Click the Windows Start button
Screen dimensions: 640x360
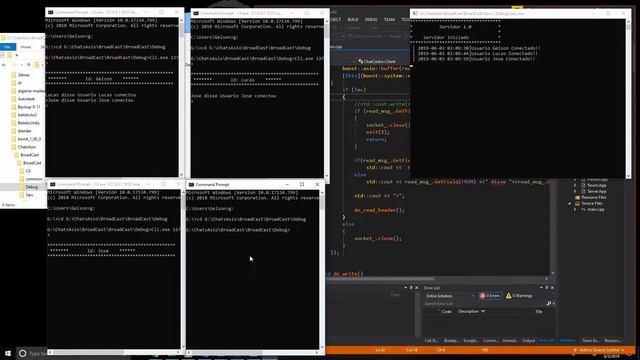pos(8,353)
